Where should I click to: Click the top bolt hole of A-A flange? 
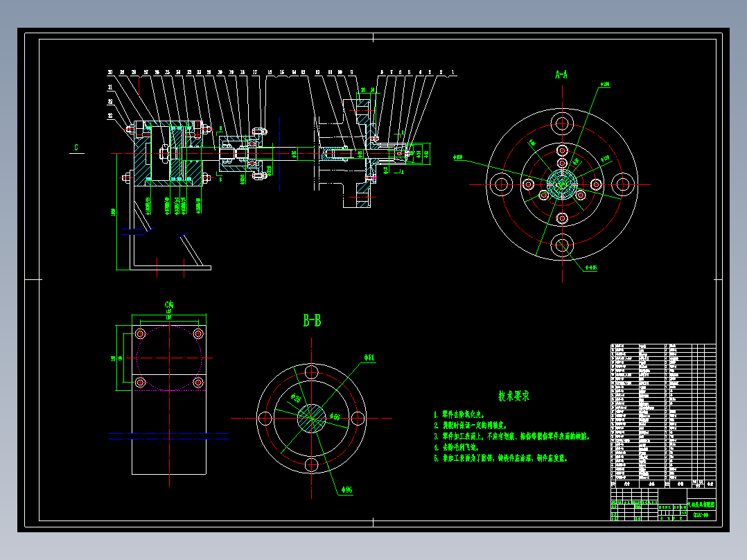[x=562, y=123]
